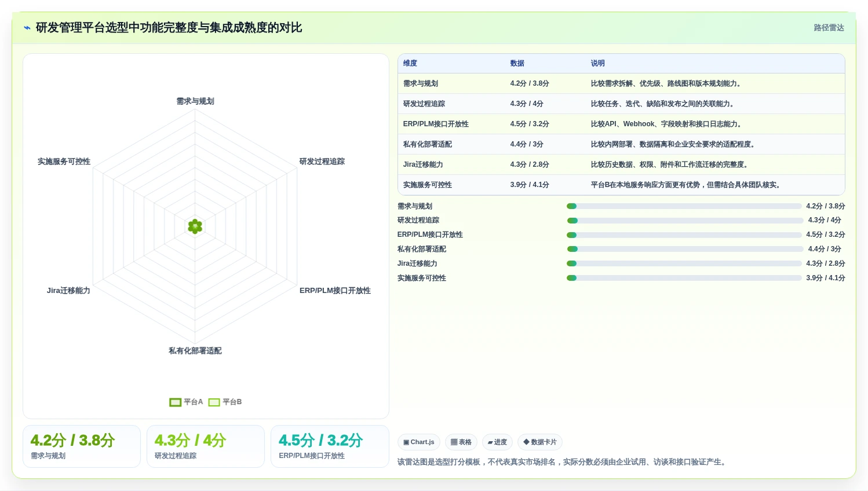This screenshot has height=491, width=868.
Task: Click the 私有化部署适配 progress bar
Action: (685, 249)
